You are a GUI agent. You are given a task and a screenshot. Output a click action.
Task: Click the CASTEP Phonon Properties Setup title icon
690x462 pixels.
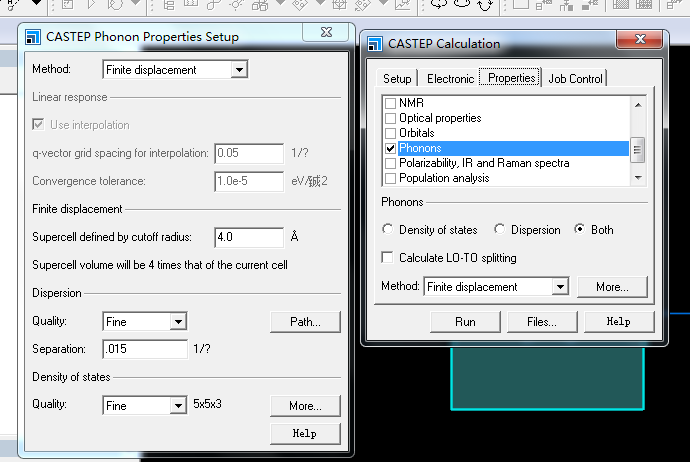point(33,37)
